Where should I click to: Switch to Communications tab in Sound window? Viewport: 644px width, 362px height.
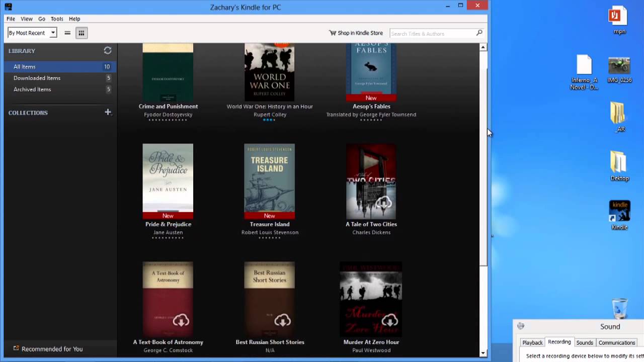(617, 342)
